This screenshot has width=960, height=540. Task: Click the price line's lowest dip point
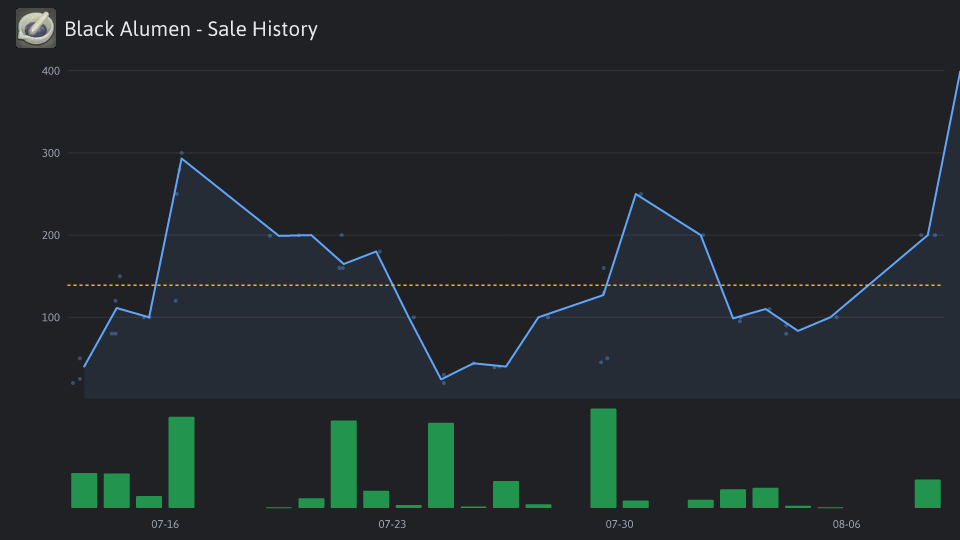441,380
